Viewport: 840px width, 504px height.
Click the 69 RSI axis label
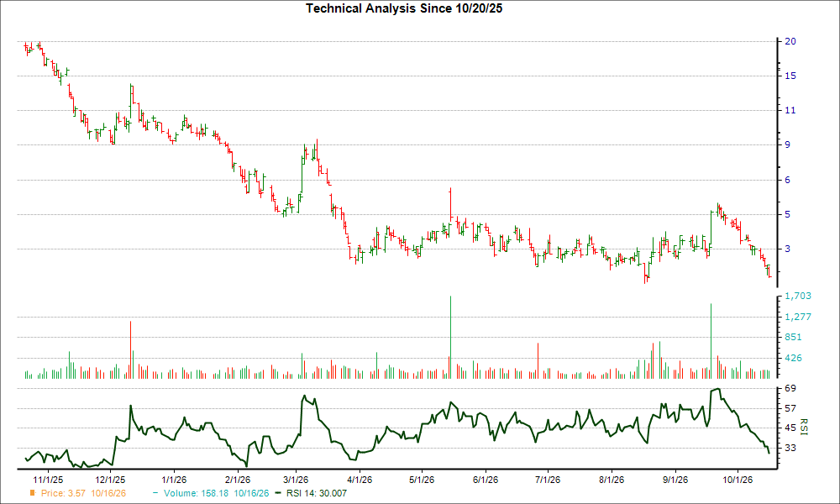[x=790, y=388]
